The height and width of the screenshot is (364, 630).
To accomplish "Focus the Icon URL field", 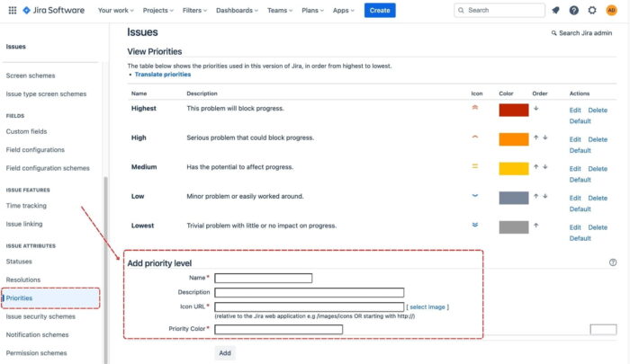I will pos(309,307).
